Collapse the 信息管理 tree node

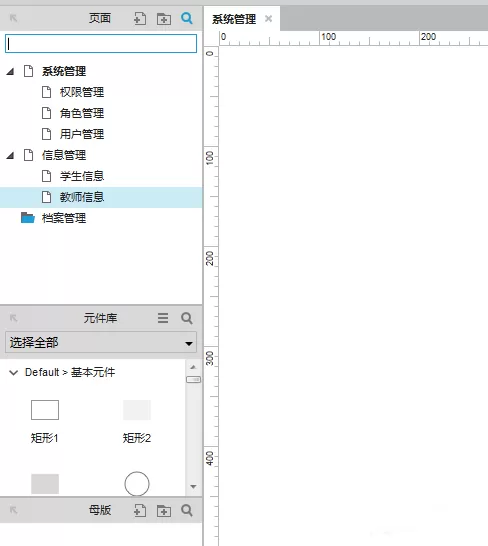[10, 155]
